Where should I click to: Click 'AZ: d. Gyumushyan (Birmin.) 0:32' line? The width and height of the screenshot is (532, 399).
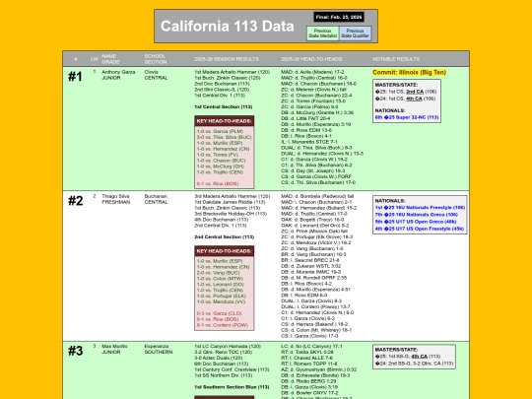click(318, 369)
